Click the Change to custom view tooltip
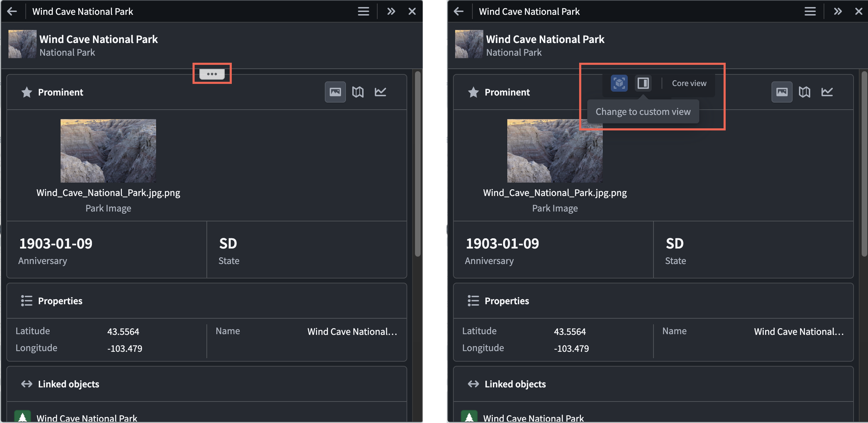This screenshot has width=868, height=423. [x=643, y=111]
